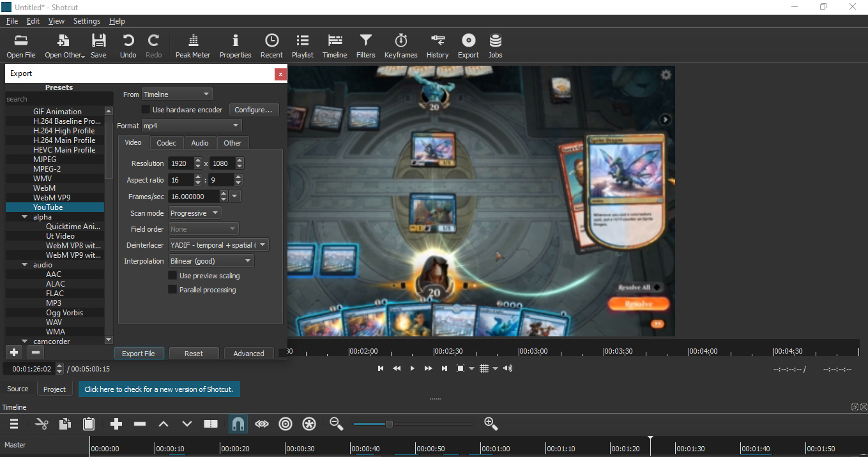This screenshot has height=457, width=868.
Task: Open the Peak Meter panel
Action: (193, 46)
